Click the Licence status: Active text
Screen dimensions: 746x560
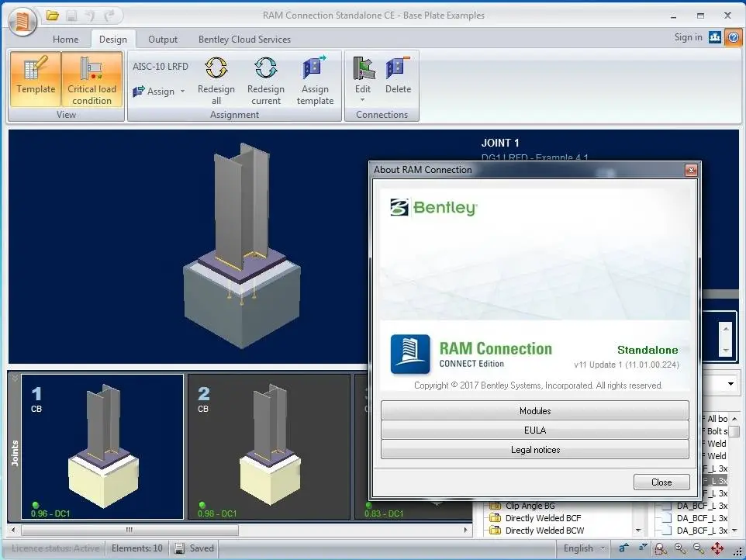[56, 548]
